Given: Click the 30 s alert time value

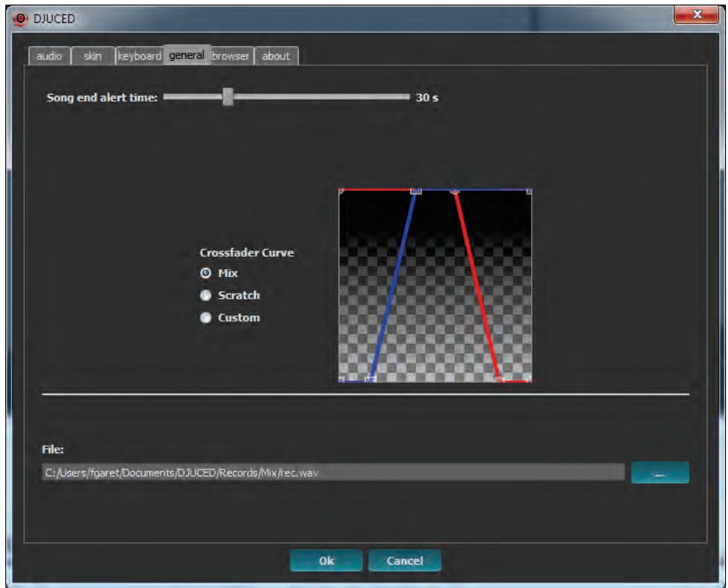Looking at the screenshot, I should tap(427, 98).
